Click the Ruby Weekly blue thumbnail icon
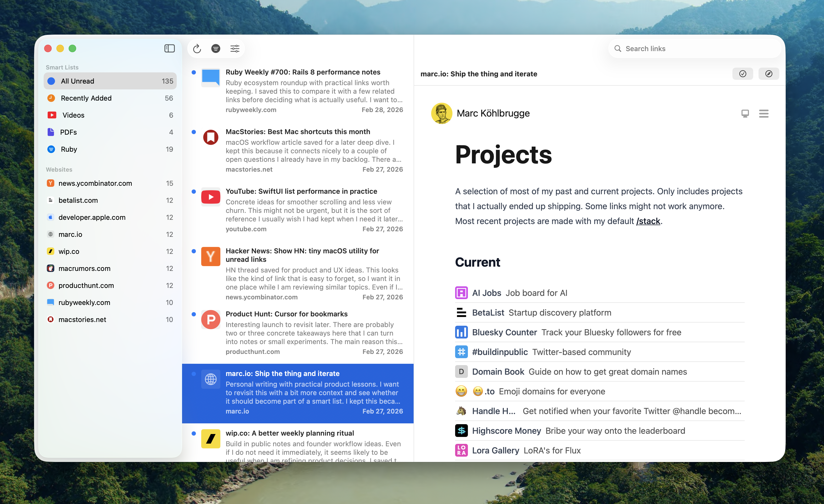Screen dimensions: 824x504 coord(211,78)
